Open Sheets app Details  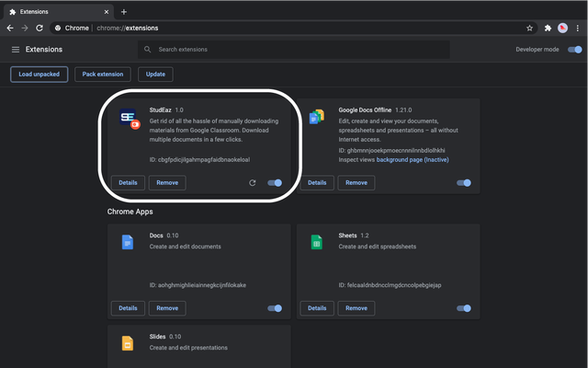coord(317,308)
